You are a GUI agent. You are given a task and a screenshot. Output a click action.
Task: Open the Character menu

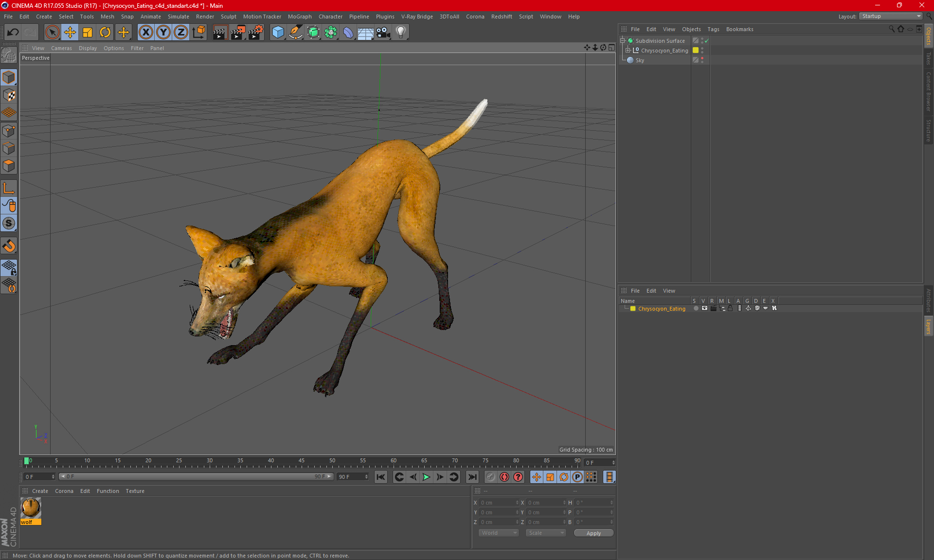pyautogui.click(x=330, y=17)
